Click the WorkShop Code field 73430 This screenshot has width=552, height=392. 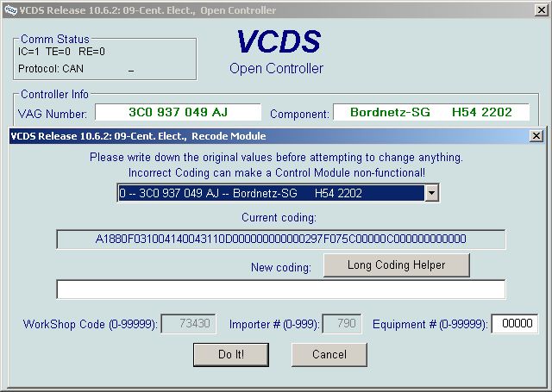188,323
